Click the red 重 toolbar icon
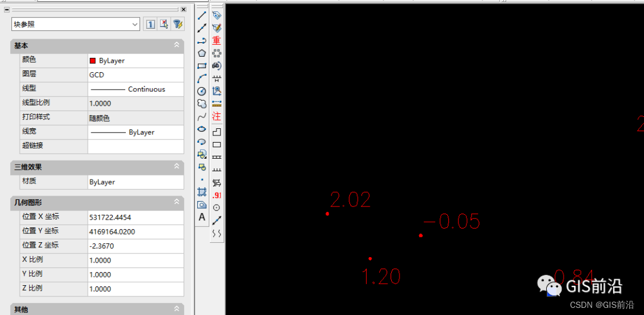 click(x=216, y=40)
